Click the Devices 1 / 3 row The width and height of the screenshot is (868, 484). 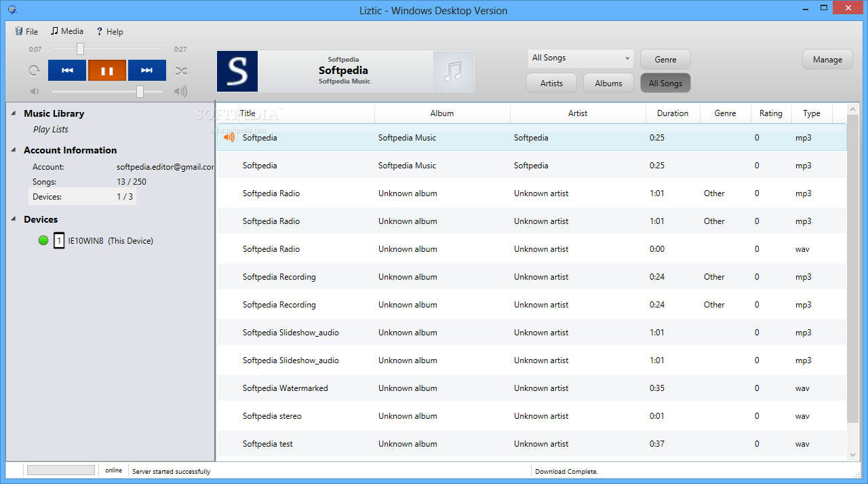82,197
